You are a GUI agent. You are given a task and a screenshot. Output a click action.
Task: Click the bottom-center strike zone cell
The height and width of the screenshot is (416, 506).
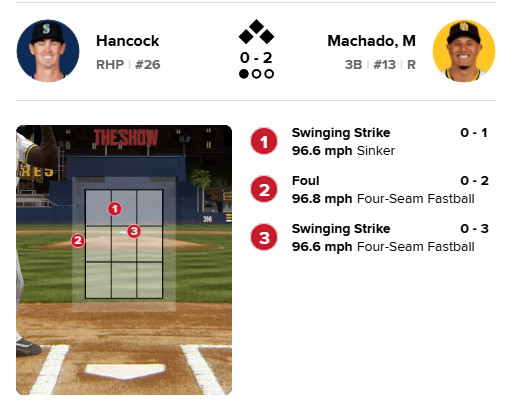click(x=124, y=280)
